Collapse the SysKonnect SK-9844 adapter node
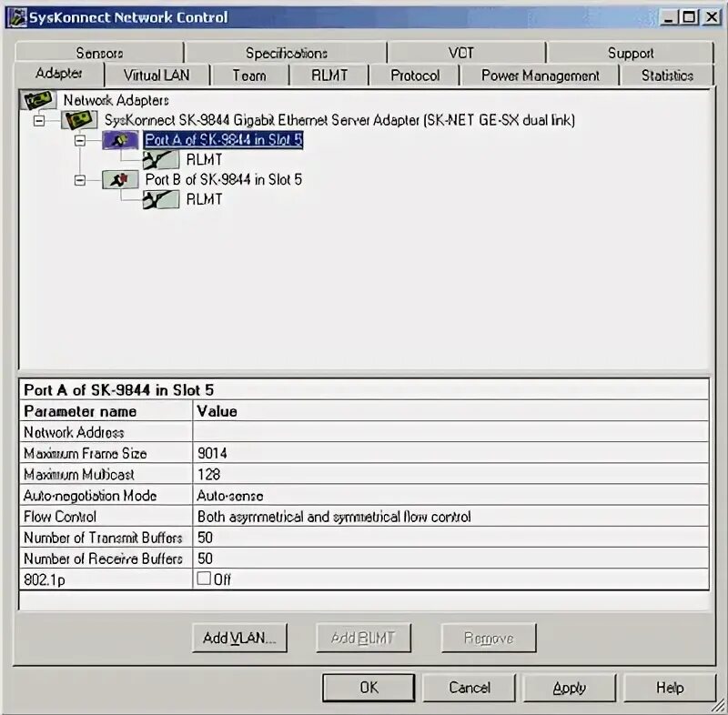The width and height of the screenshot is (728, 715). point(39,121)
